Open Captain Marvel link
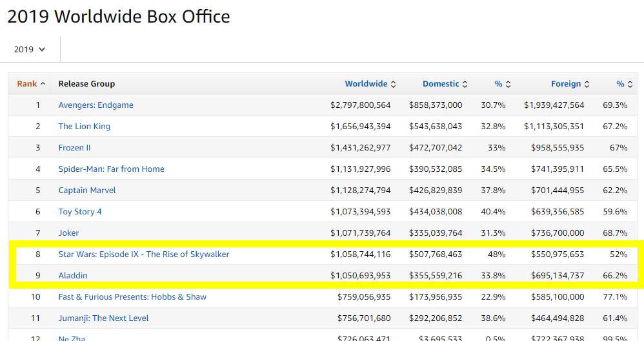The width and height of the screenshot is (644, 341). coord(87,191)
